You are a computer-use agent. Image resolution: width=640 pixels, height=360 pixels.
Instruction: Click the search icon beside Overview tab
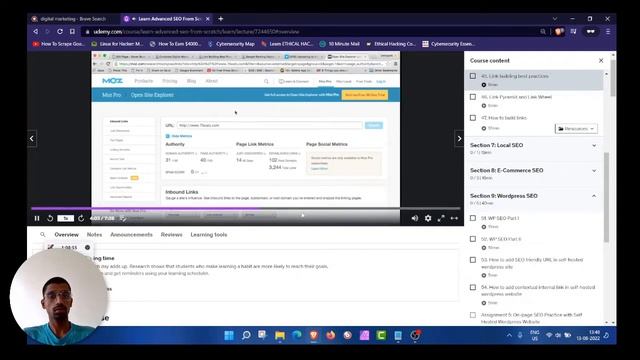pyautogui.click(x=42, y=235)
